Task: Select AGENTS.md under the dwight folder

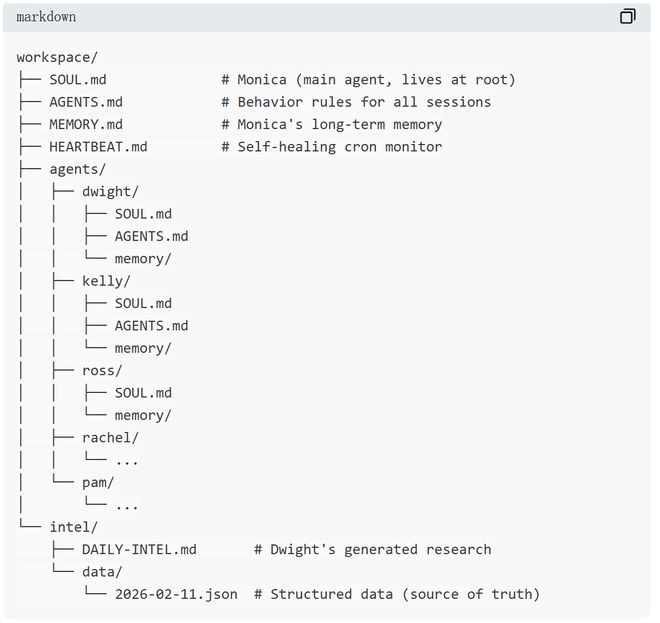Action: [x=151, y=236]
